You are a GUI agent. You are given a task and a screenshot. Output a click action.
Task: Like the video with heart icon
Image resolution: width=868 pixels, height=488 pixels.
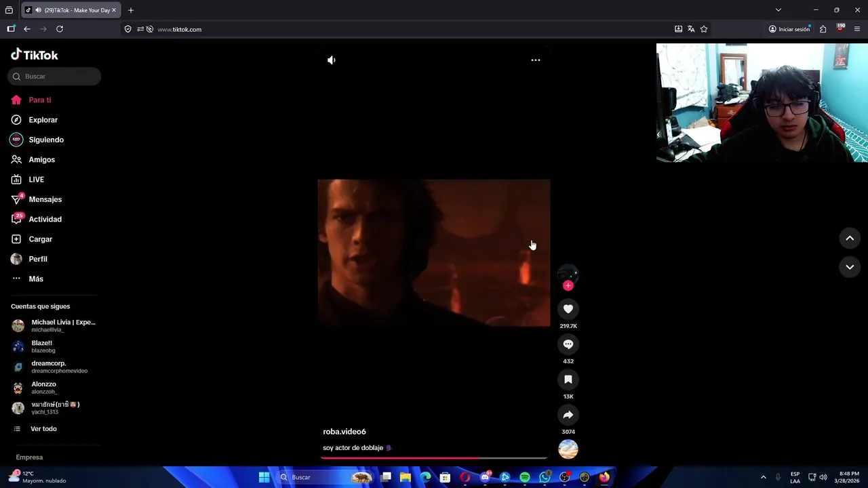pos(568,309)
